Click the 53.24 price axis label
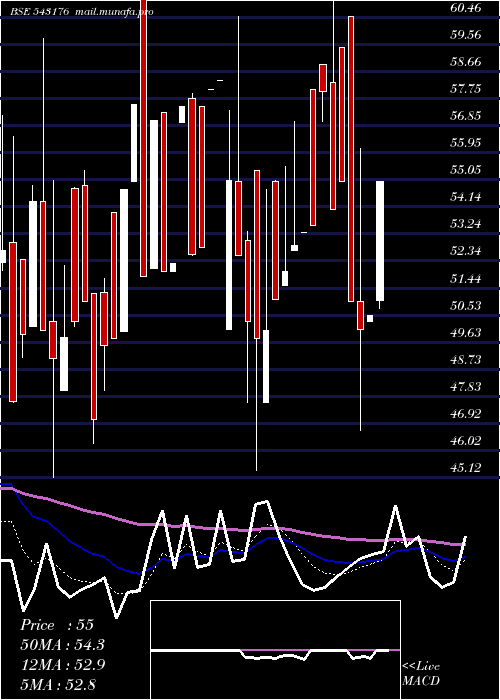Viewport: 500px width, 700px height. (466, 224)
